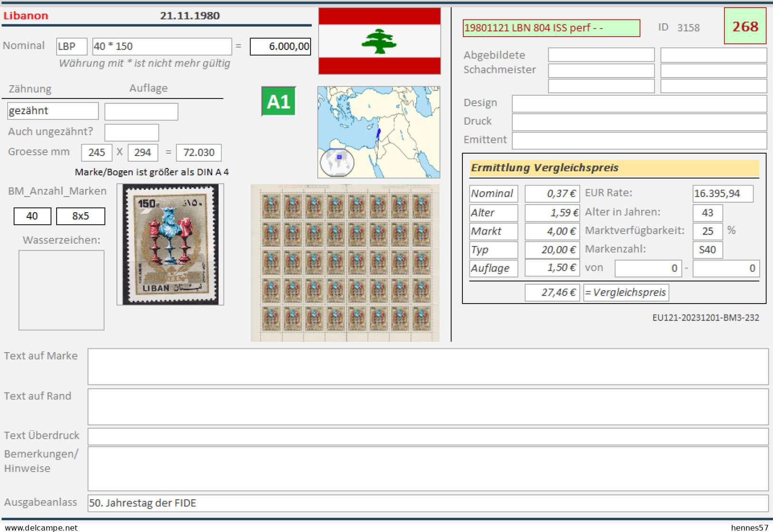Click the Alter price 1,59 € field
Screen dimensions: 773x532
(552, 213)
